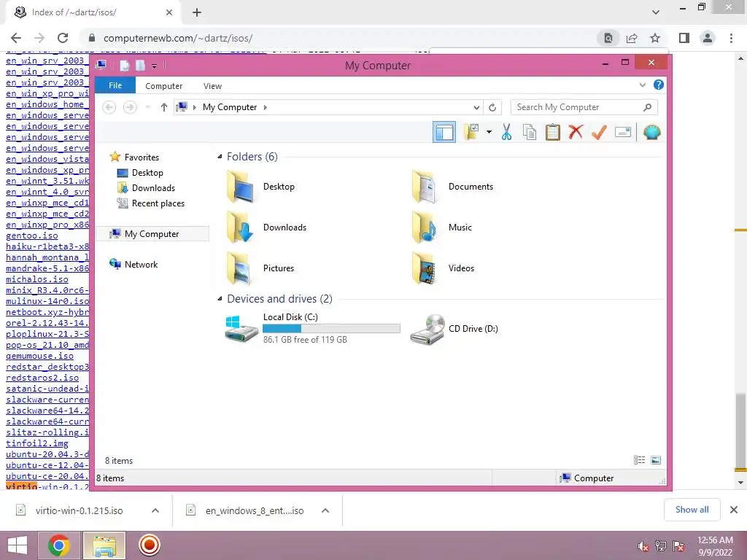Click the orange checkmark Properties icon
The width and height of the screenshot is (747, 560).
click(599, 132)
